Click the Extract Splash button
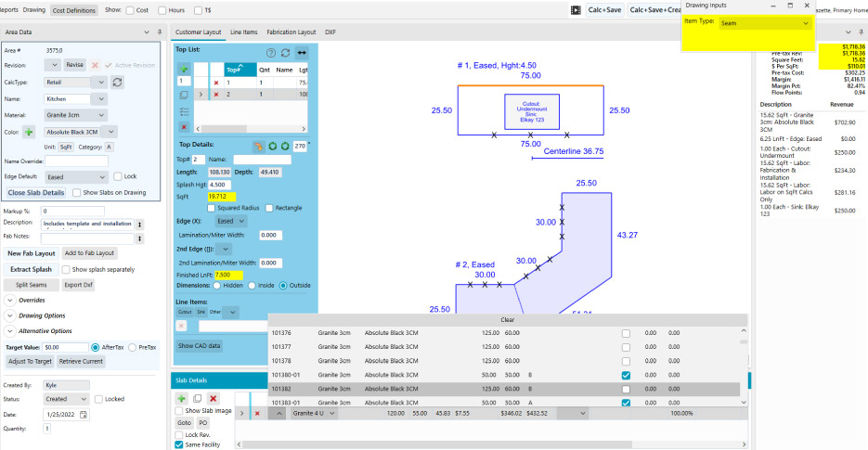The height and width of the screenshot is (450, 868). coord(31,269)
